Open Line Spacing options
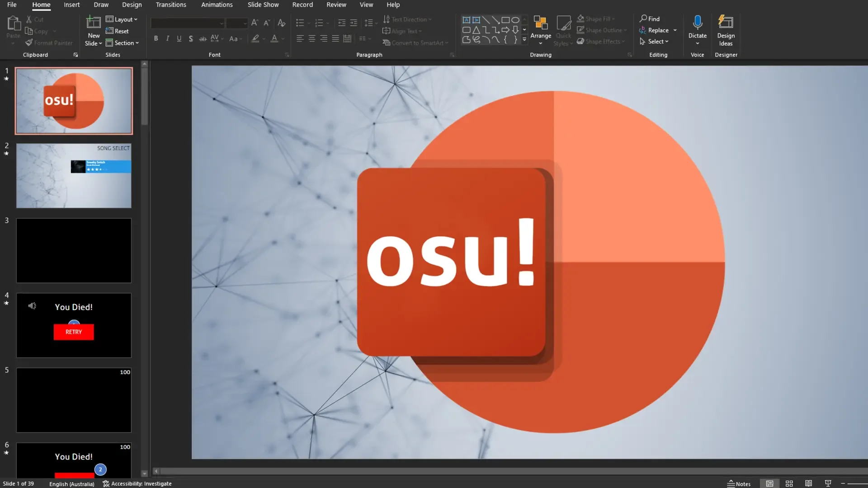 click(371, 23)
